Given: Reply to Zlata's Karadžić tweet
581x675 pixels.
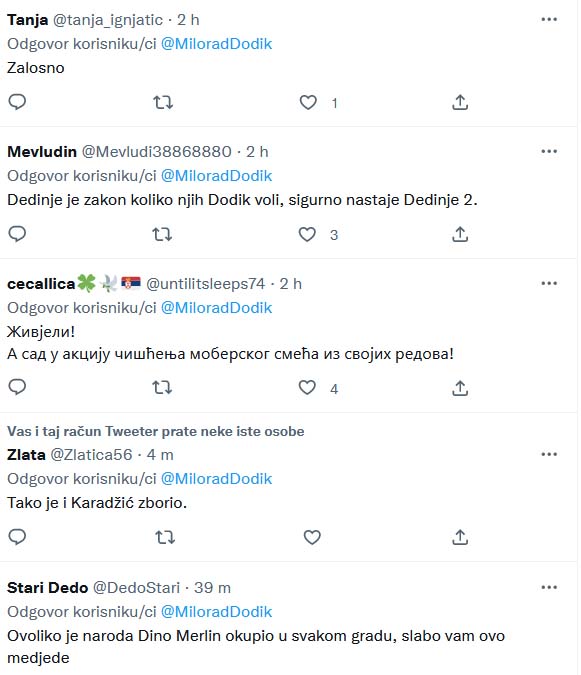Looking at the screenshot, I should pyautogui.click(x=17, y=537).
